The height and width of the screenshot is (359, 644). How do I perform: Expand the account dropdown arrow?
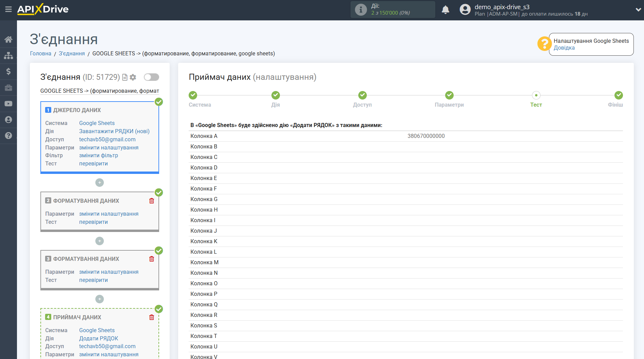click(x=638, y=10)
